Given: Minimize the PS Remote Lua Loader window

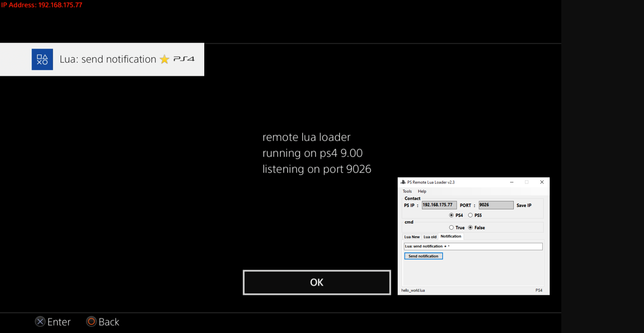Looking at the screenshot, I should (x=512, y=182).
